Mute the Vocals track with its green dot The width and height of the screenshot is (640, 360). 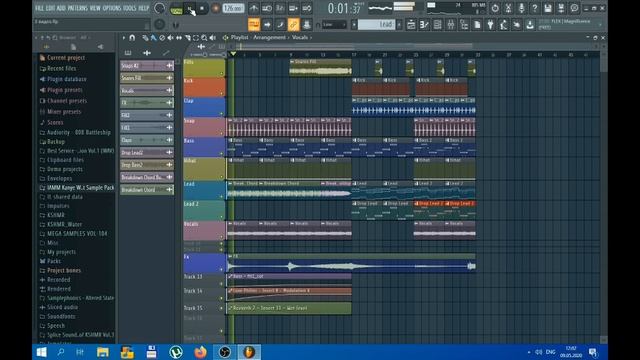coord(222,237)
